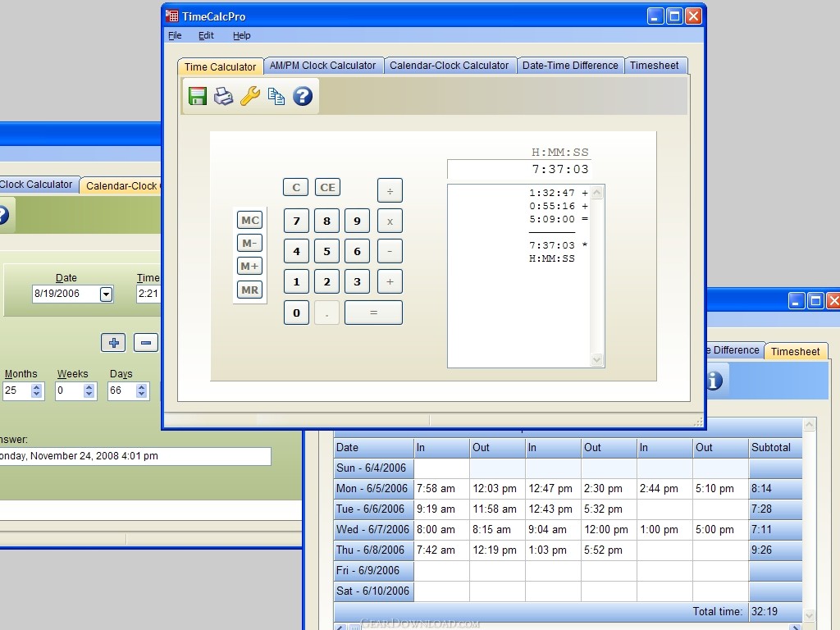Screen dimensions: 840x630
Task: Click the 7:58 am cell in timesheet
Action: point(442,489)
